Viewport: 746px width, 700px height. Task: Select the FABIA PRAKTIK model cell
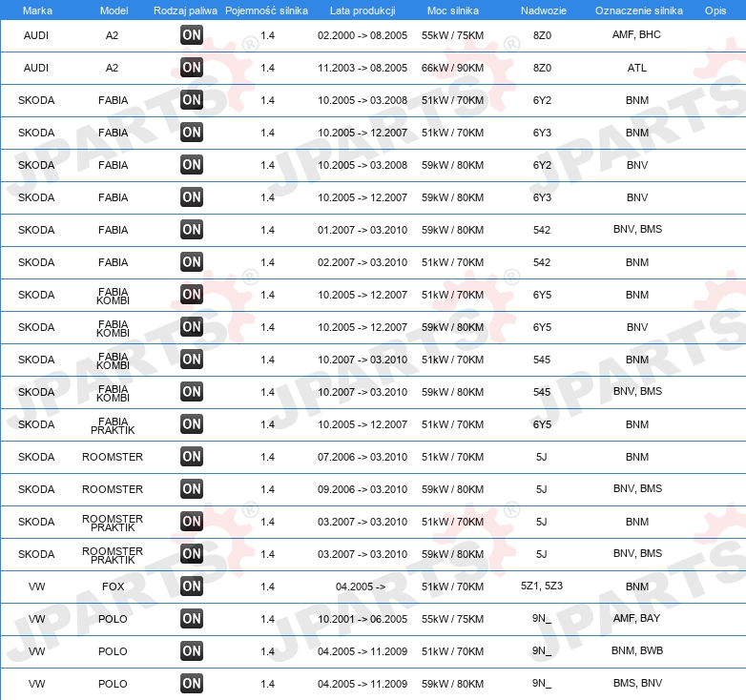(113, 425)
